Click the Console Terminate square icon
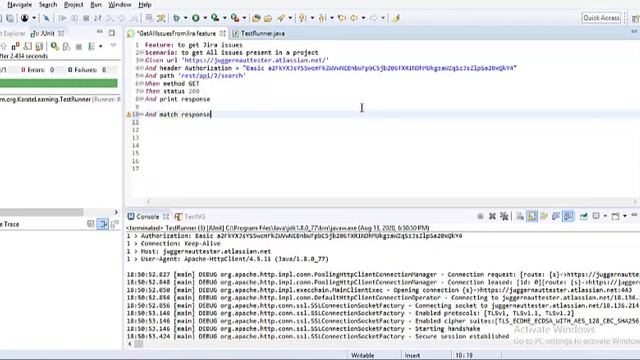Image resolution: width=640 pixels, height=360 pixels. click(x=480, y=216)
